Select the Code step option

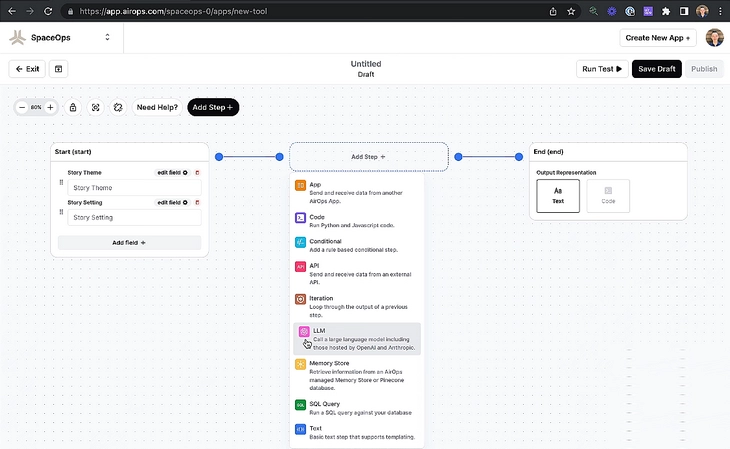pos(357,221)
